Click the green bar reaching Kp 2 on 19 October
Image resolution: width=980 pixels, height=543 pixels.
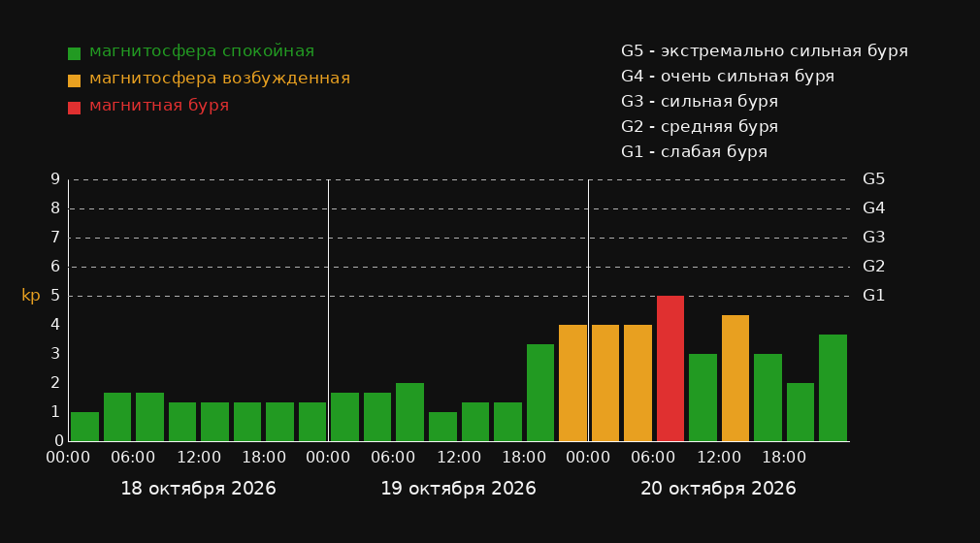(x=409, y=412)
